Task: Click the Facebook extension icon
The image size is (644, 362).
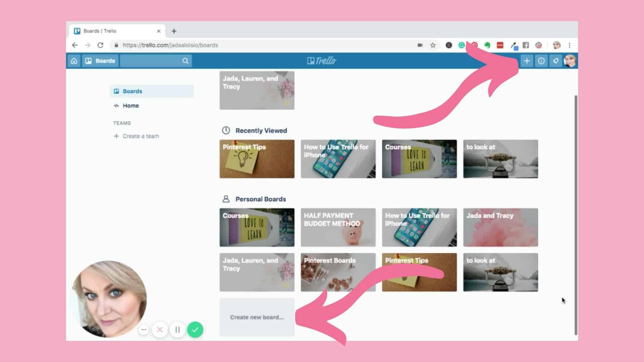Action: (x=526, y=45)
